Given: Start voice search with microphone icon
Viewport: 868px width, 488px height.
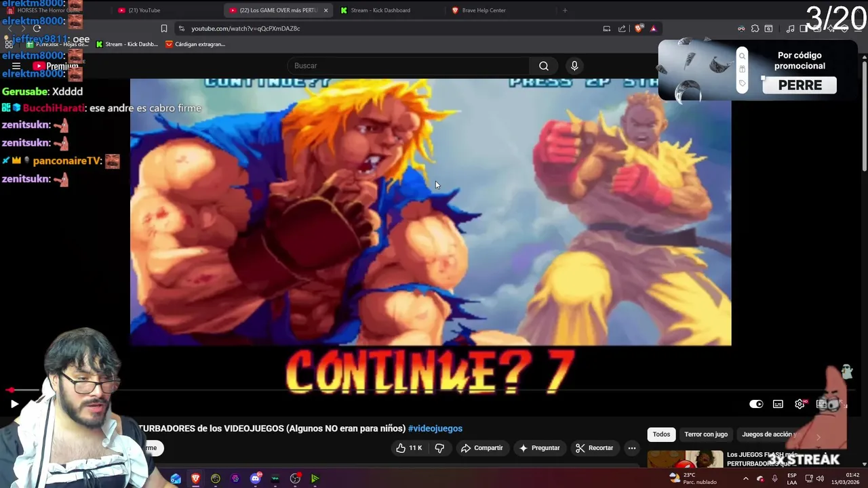Looking at the screenshot, I should (574, 66).
